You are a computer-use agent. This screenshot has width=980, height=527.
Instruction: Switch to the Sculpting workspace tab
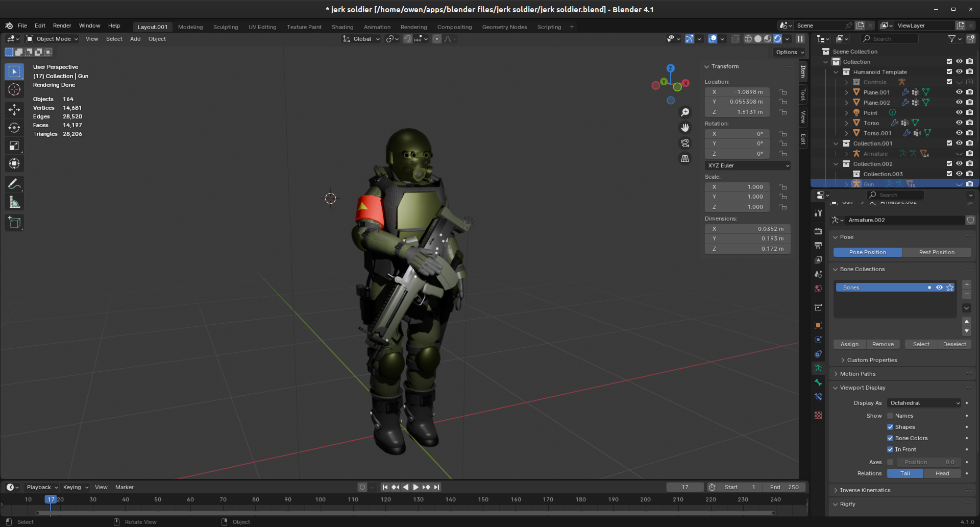coord(226,27)
